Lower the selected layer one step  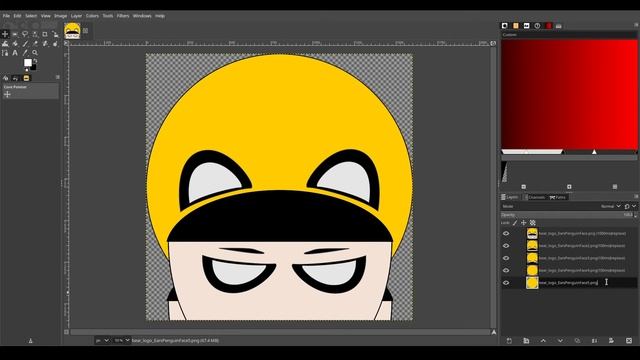(x=560, y=340)
